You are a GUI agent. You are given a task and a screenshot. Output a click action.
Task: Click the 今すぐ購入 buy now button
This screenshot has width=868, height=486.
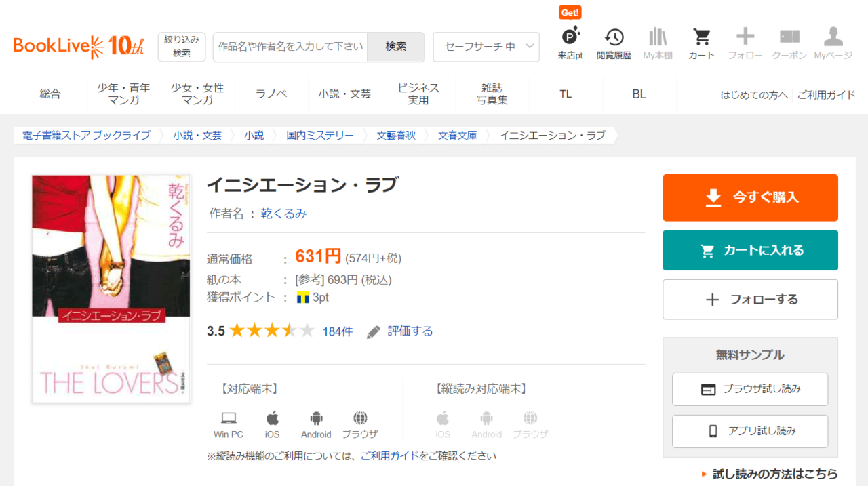[750, 197]
